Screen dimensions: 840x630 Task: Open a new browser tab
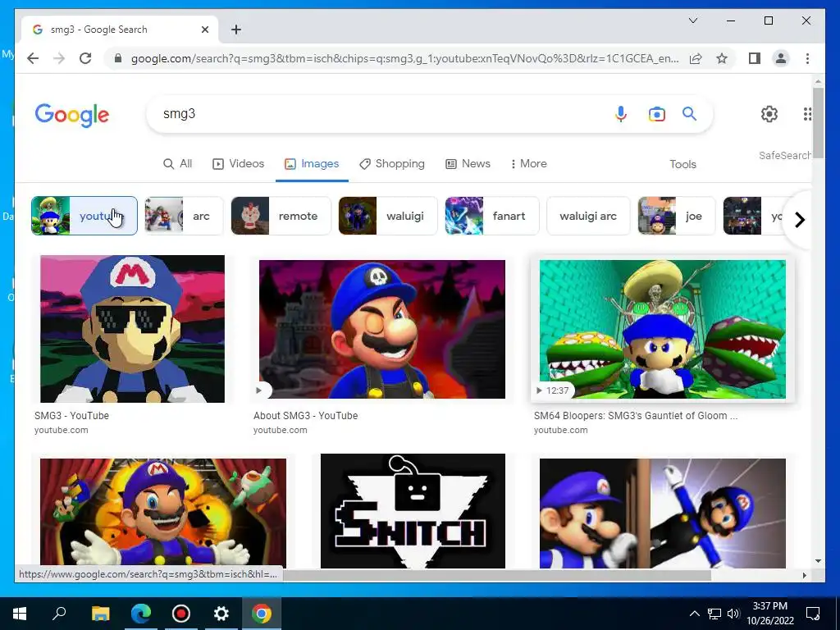pos(235,30)
